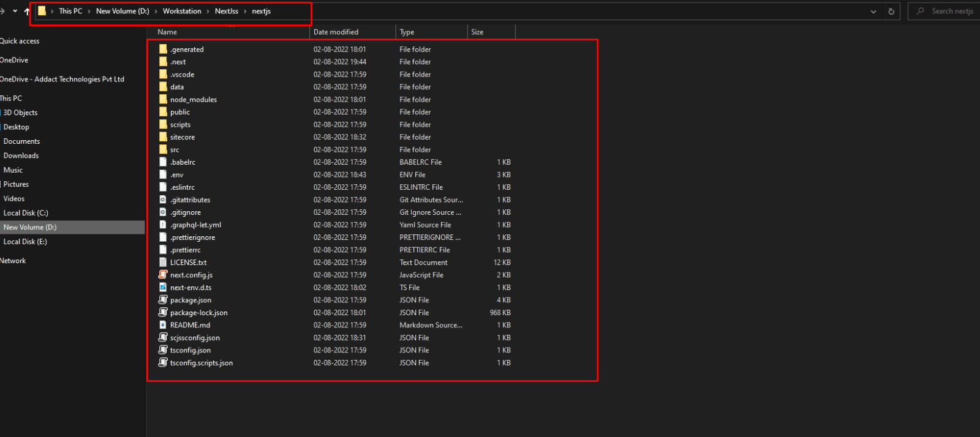Open the recent locations dropdown arrow
Screen dimensions: 980x437
click(x=15, y=11)
